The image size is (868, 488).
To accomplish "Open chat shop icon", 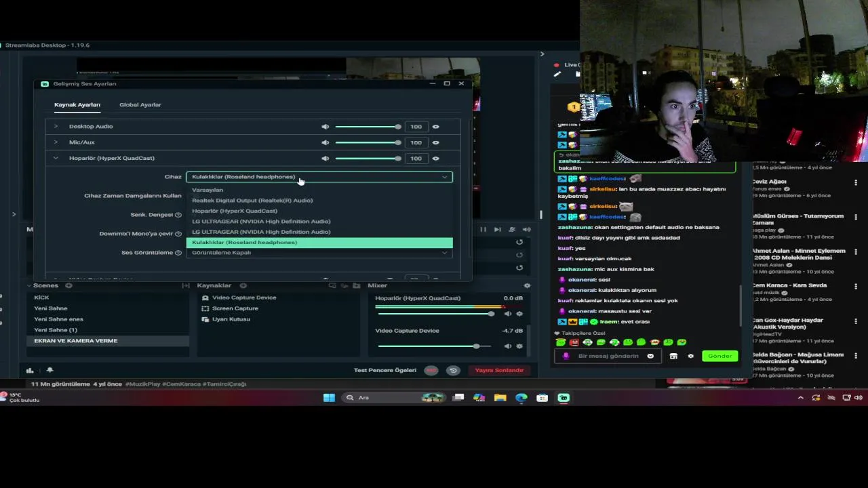I will (673, 356).
